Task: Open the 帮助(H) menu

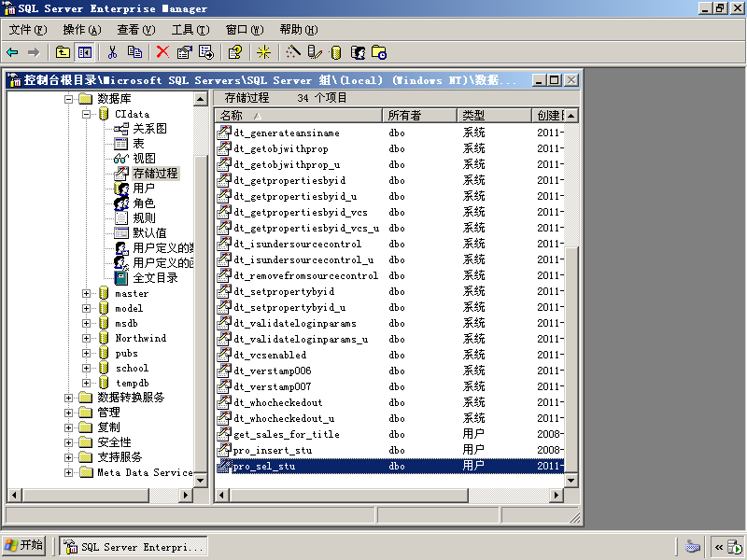Action: (299, 30)
